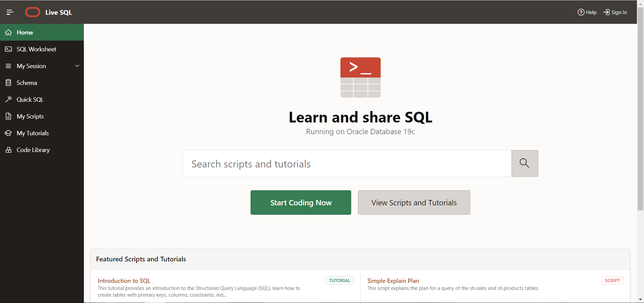Click the Live SQL terminal logo

click(x=360, y=78)
